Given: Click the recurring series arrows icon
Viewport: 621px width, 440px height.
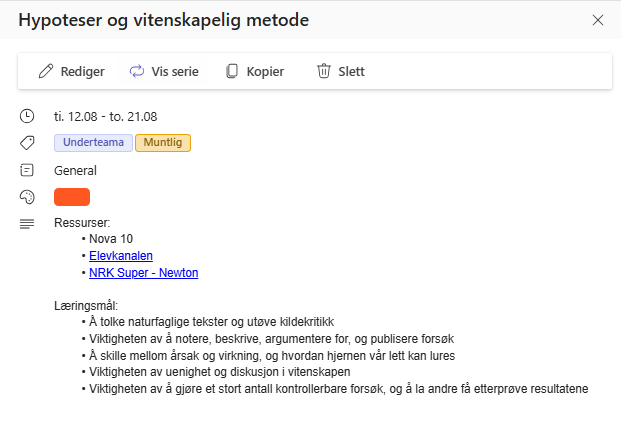Looking at the screenshot, I should click(137, 71).
